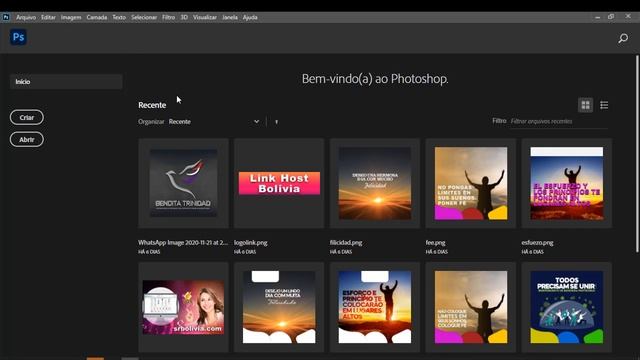This screenshot has width=640, height=360.
Task: Click the filter recent files input field
Action: 558,121
